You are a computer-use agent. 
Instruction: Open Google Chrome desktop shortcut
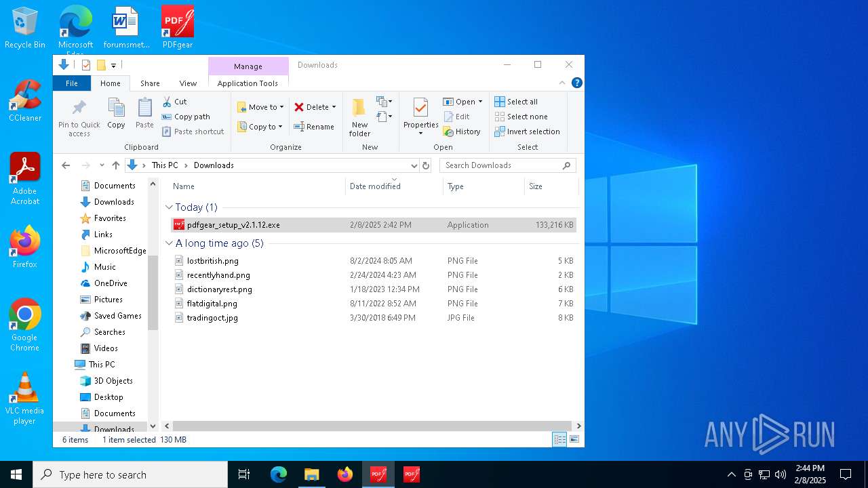25,325
